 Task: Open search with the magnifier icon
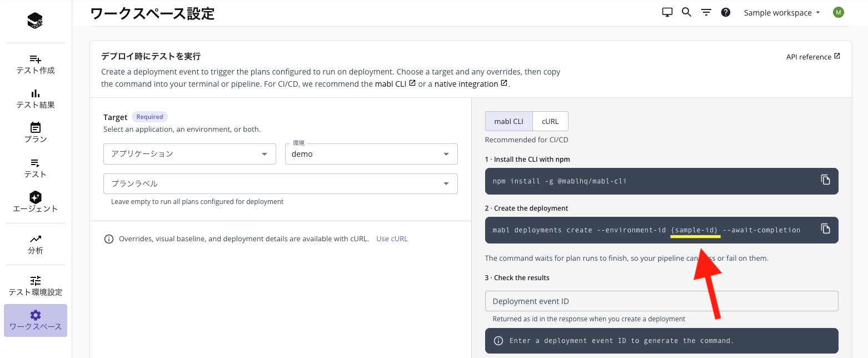point(686,12)
